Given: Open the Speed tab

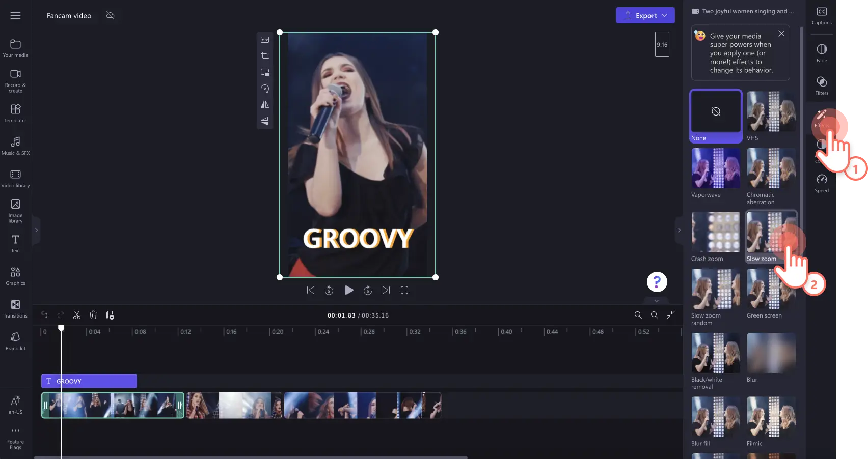Looking at the screenshot, I should pyautogui.click(x=822, y=183).
